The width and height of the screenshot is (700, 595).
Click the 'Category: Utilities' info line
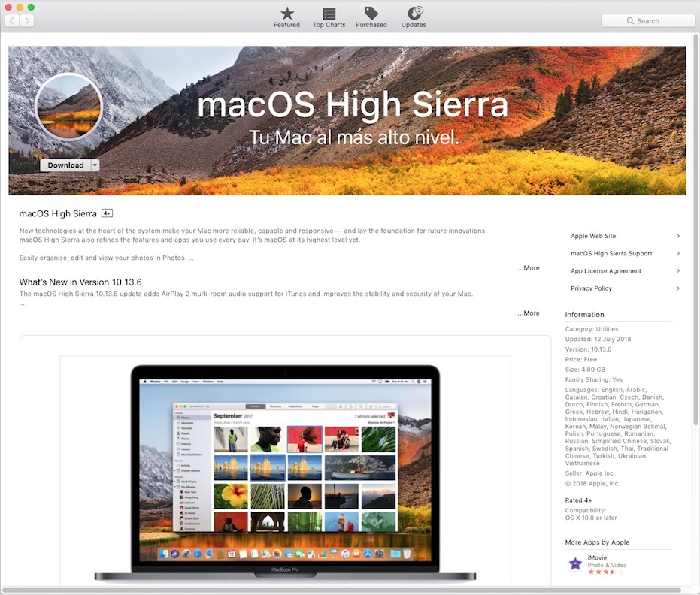pos(592,329)
